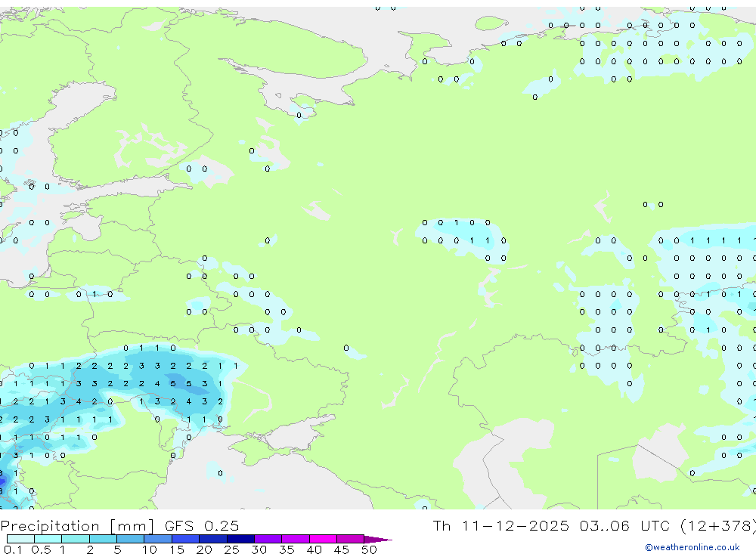
Task: Click the "0.1" legend value label
Action: click(13, 549)
